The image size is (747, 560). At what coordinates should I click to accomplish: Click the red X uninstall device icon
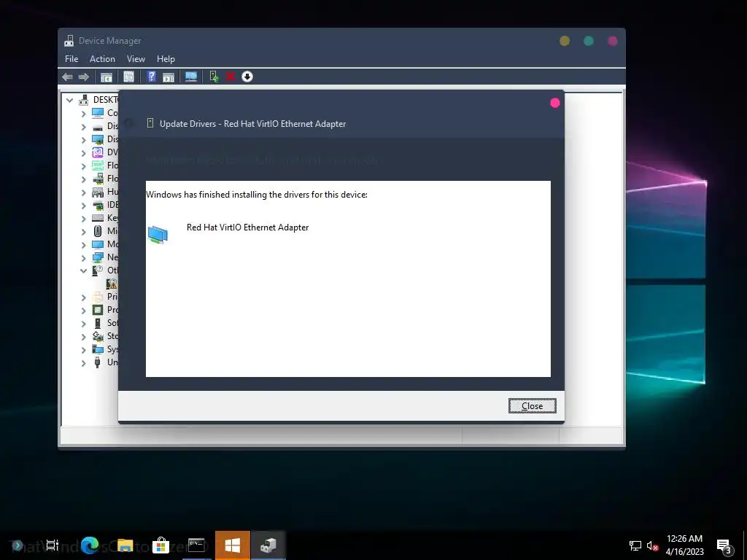[231, 77]
